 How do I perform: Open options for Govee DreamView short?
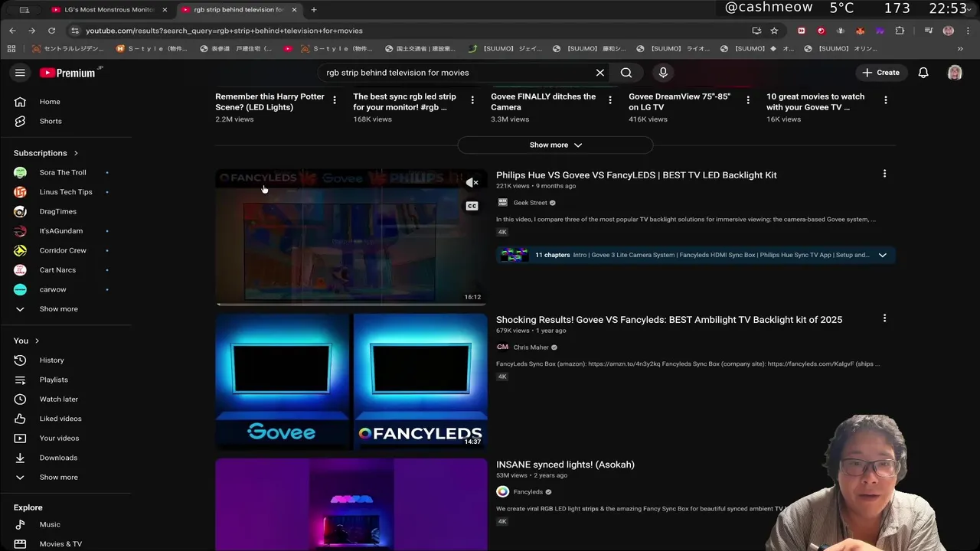coord(748,100)
